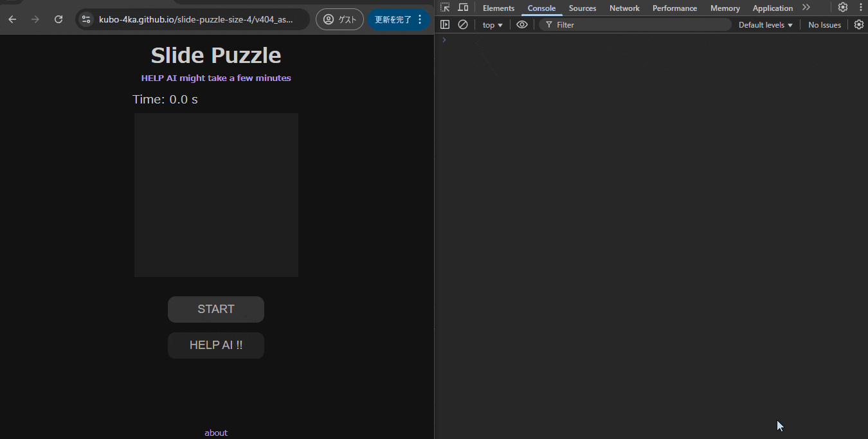Create a live expression with the eye icon

(x=522, y=24)
